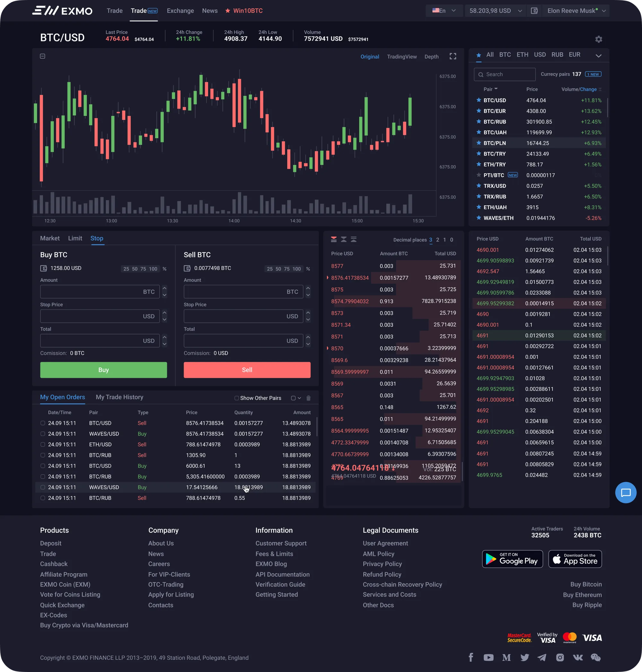The width and height of the screenshot is (642, 672).
Task: Star the PTI/BTC pair as favorite
Action: coord(479,175)
